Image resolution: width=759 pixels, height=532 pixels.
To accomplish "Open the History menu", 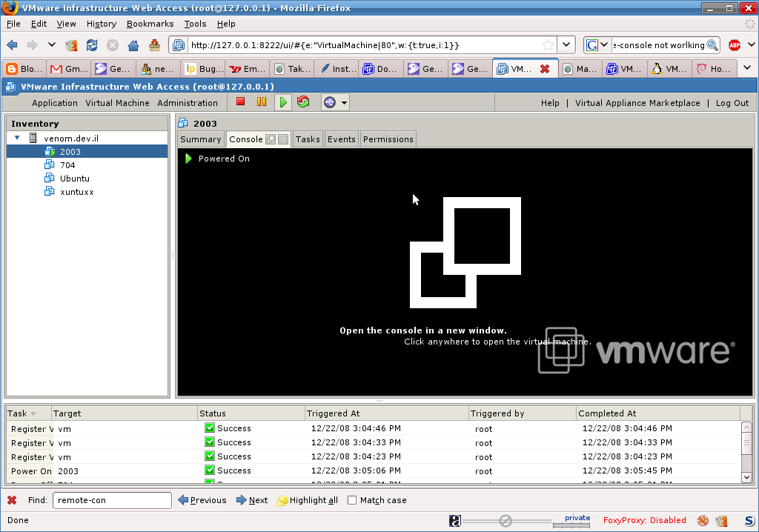I will [101, 24].
